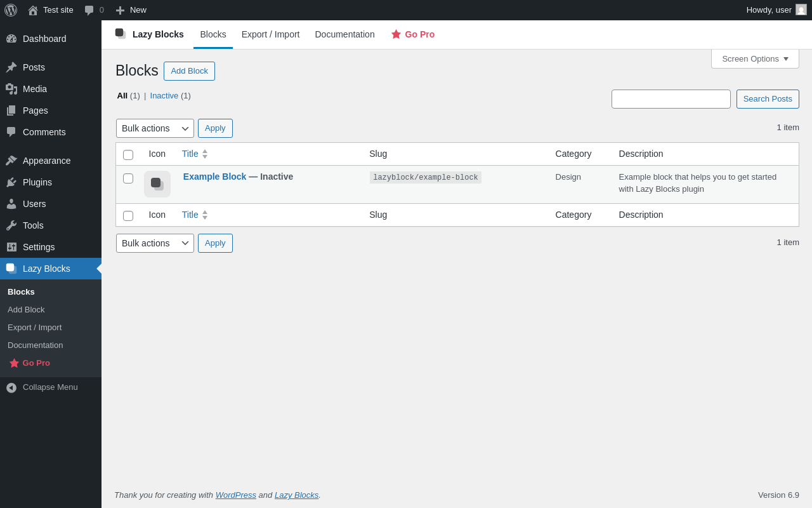Viewport: 812px width, 508px height.
Task: Click the Users person icon
Action: coord(11,204)
